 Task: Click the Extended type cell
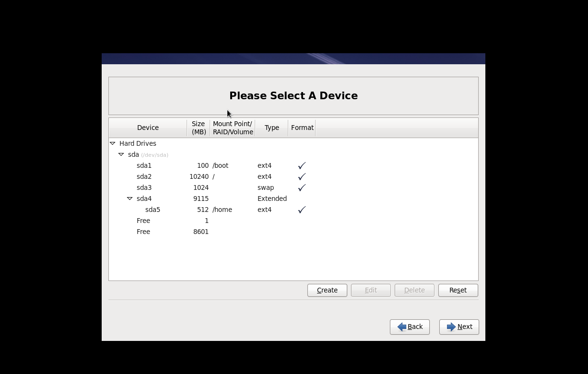point(272,199)
